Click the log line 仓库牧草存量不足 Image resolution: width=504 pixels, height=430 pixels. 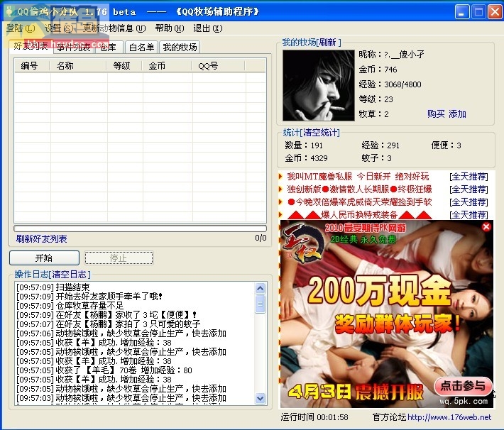click(70, 306)
